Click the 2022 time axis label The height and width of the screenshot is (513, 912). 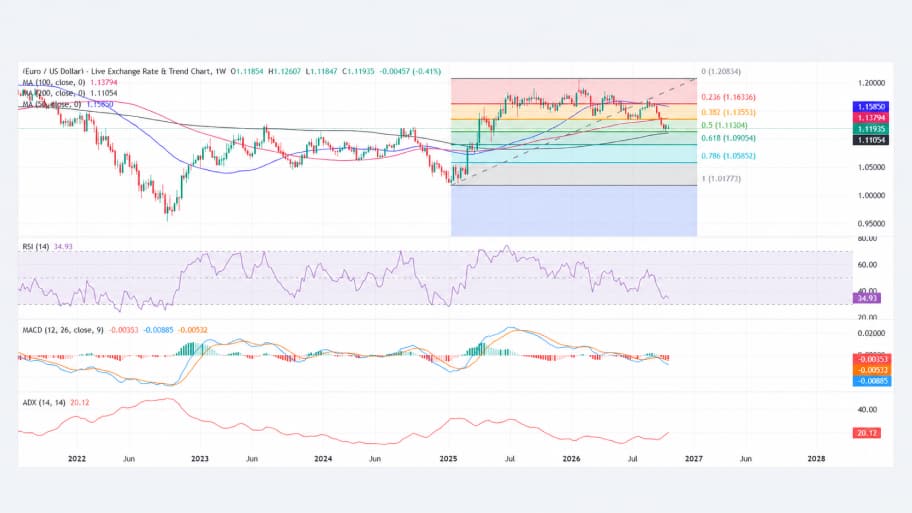point(77,459)
